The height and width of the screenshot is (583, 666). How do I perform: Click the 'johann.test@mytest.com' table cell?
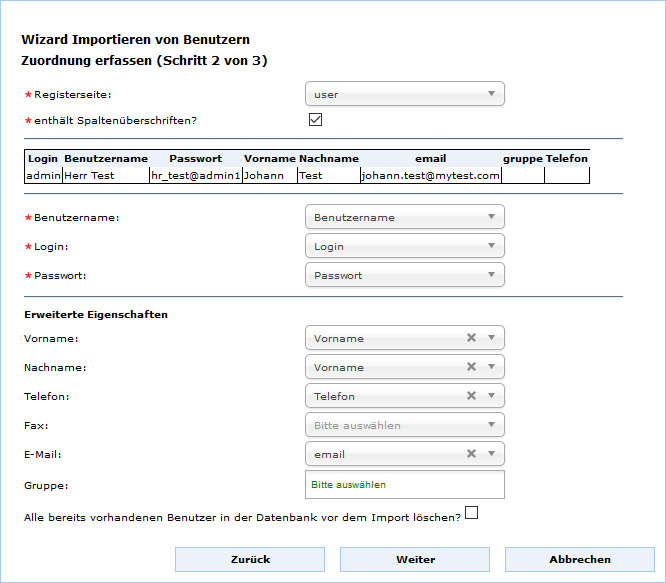(430, 175)
